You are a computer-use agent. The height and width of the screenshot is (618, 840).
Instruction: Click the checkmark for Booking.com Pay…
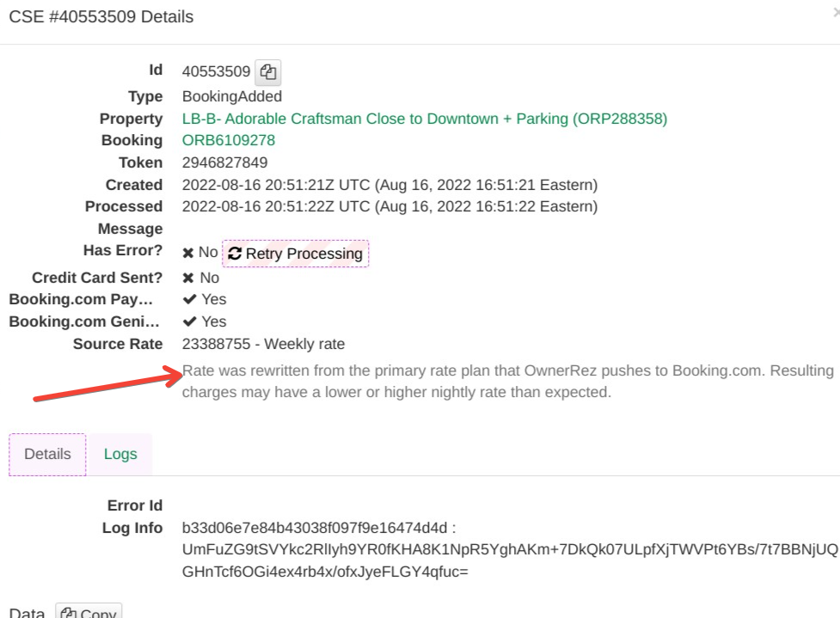pos(189,299)
